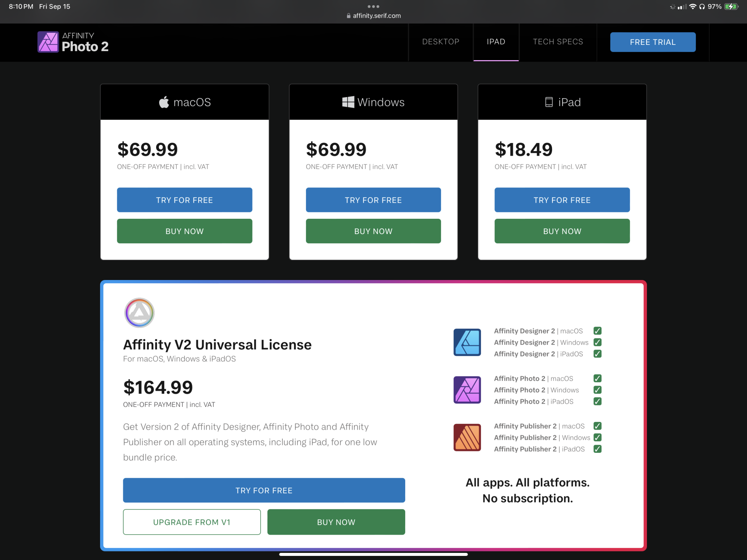Click BUY NOW in the iPad card
This screenshot has width=747, height=560.
tap(562, 231)
